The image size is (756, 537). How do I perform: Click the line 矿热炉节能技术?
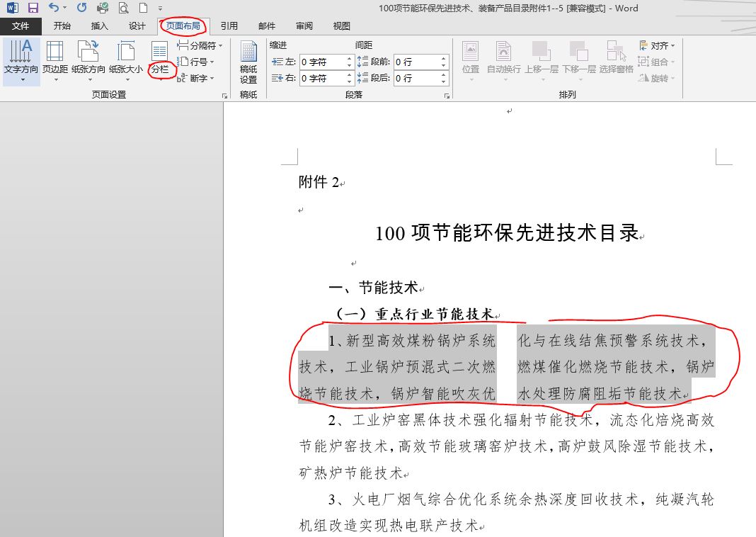pyautogui.click(x=351, y=473)
